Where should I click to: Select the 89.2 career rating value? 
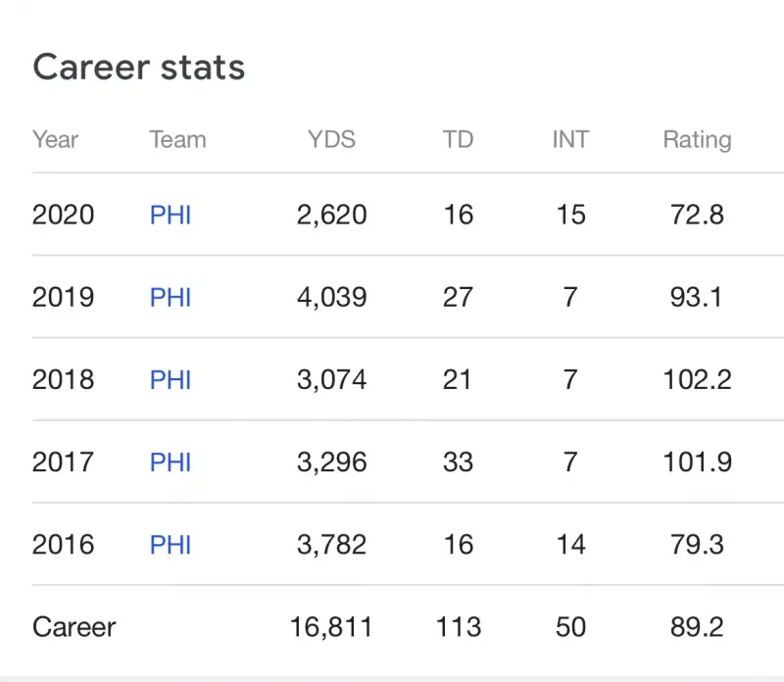[x=697, y=627]
